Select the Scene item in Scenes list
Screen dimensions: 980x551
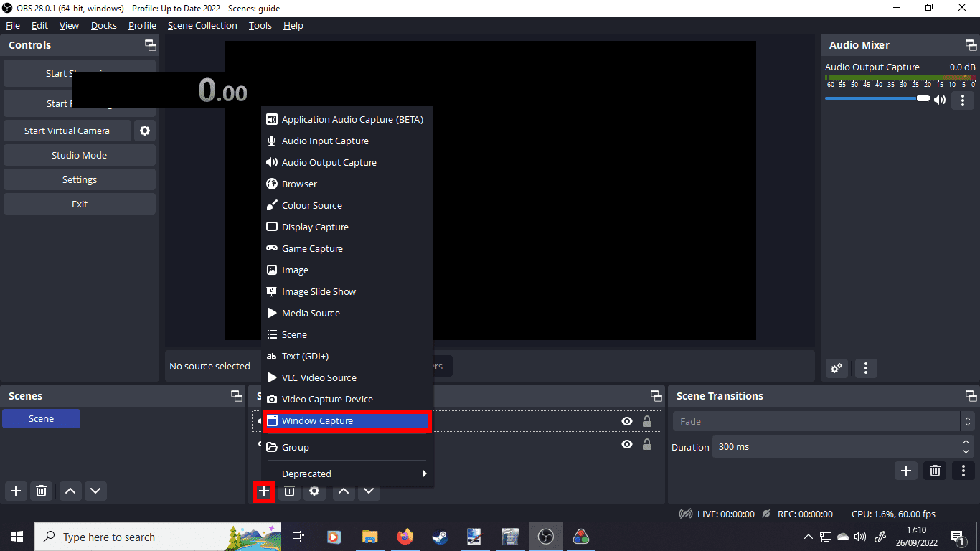pyautogui.click(x=41, y=419)
